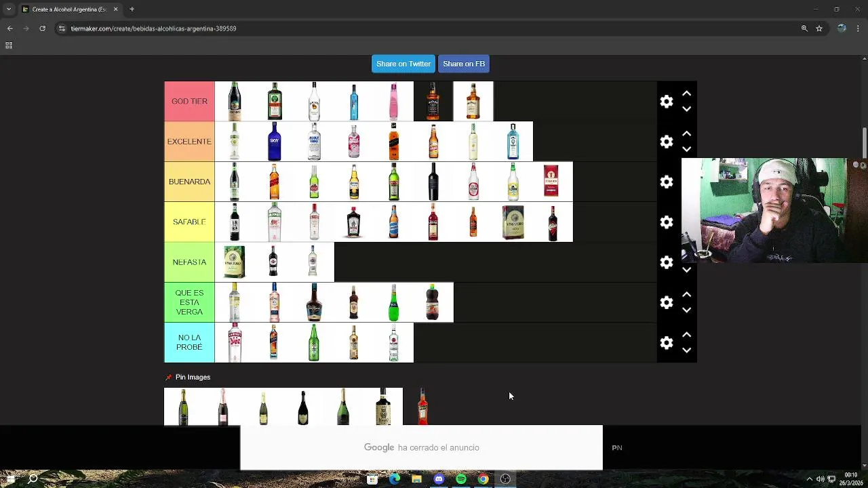Click Share on FB button
The width and height of the screenshot is (868, 488).
point(464,64)
